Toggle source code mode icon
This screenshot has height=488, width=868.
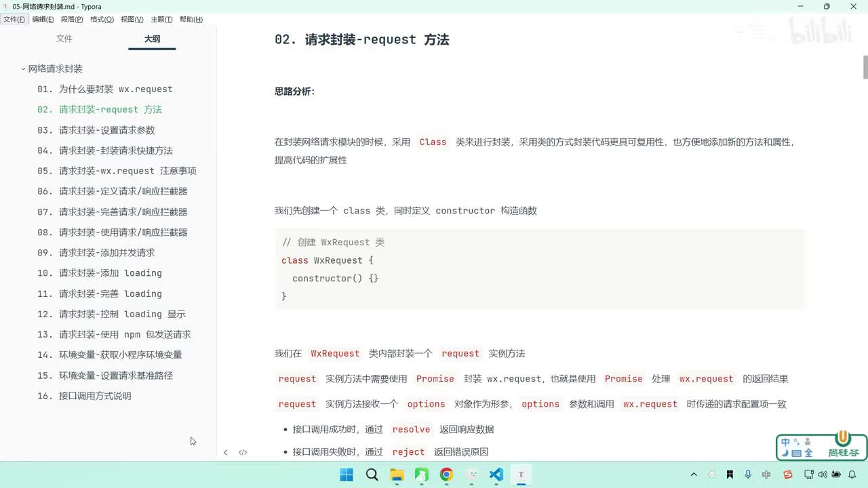pos(243,452)
